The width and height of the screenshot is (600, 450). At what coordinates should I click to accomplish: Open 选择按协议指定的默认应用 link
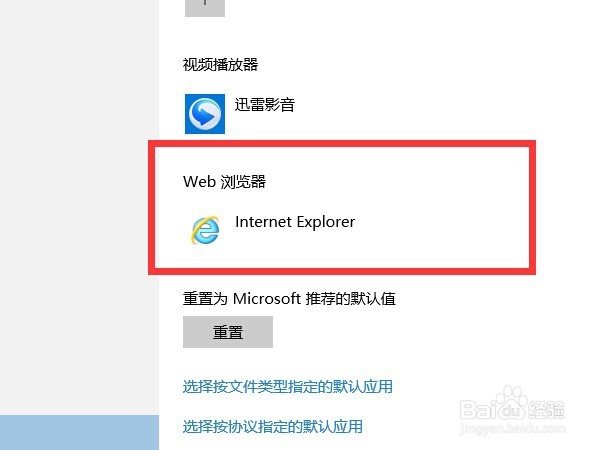point(272,426)
